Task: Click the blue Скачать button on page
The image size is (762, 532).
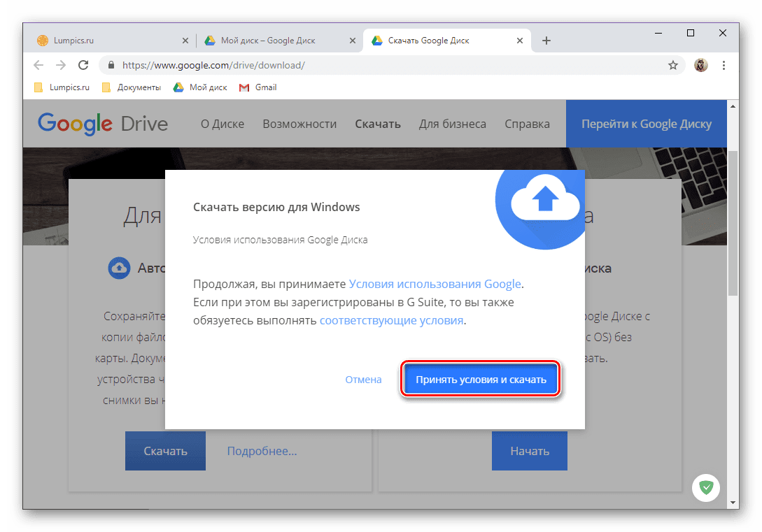Action: (165, 451)
